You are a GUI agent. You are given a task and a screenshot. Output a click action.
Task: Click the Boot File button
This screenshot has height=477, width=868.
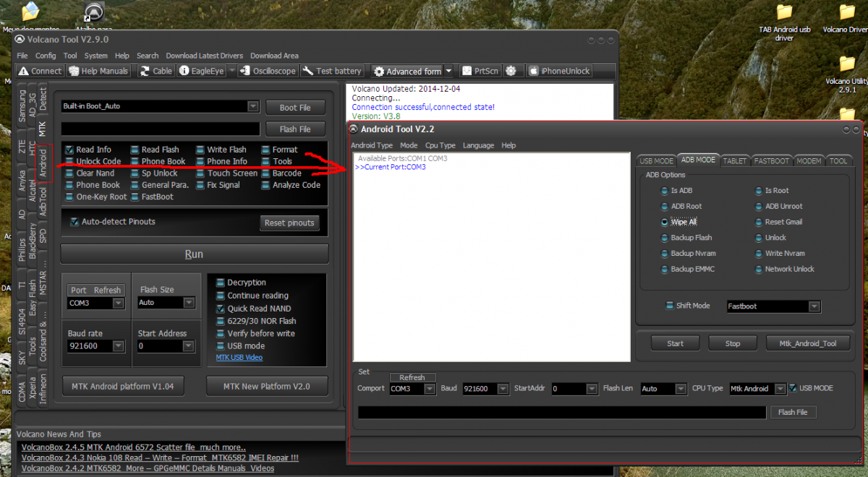(295, 107)
